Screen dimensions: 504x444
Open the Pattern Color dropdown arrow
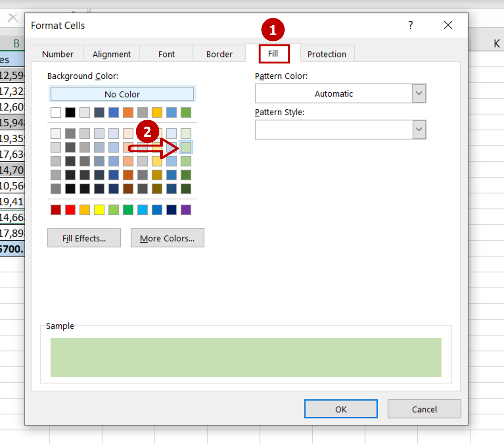click(419, 94)
